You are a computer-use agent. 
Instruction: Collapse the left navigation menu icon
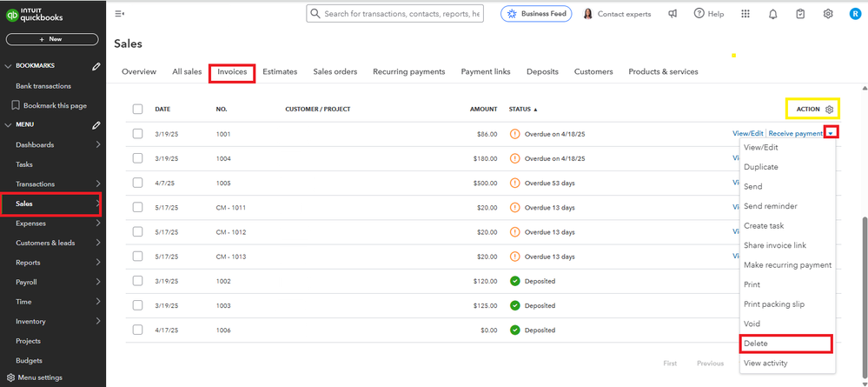(x=119, y=14)
